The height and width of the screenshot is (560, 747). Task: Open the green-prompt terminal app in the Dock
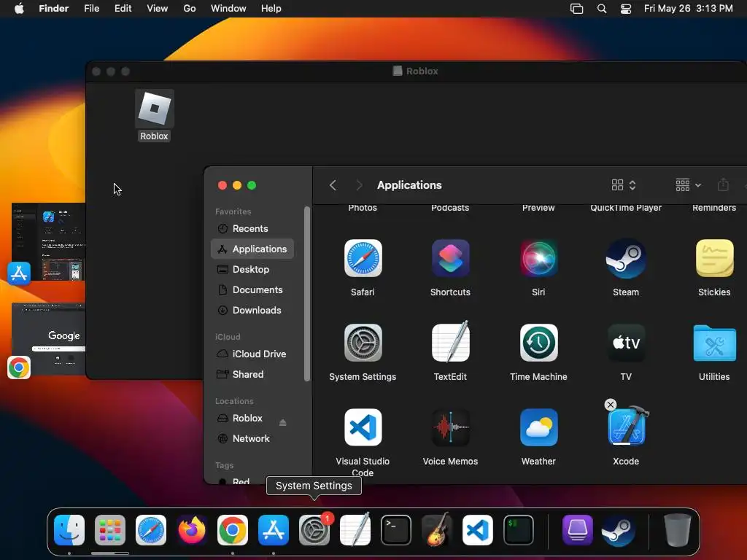pyautogui.click(x=519, y=530)
